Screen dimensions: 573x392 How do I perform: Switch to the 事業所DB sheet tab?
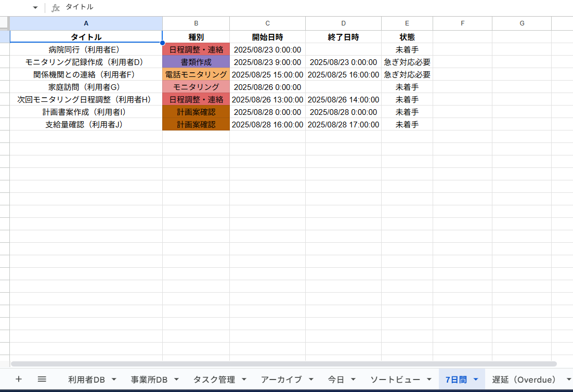click(149, 380)
